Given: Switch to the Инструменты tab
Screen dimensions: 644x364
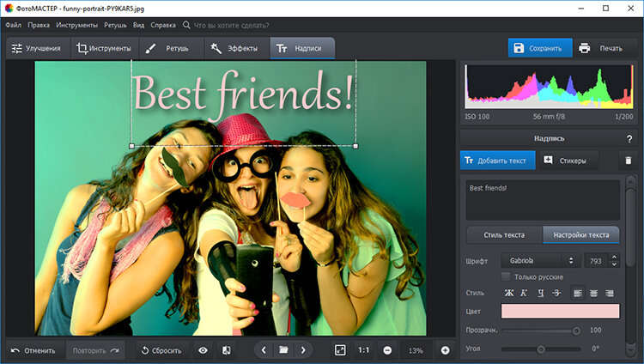Looking at the screenshot, I should coord(105,48).
